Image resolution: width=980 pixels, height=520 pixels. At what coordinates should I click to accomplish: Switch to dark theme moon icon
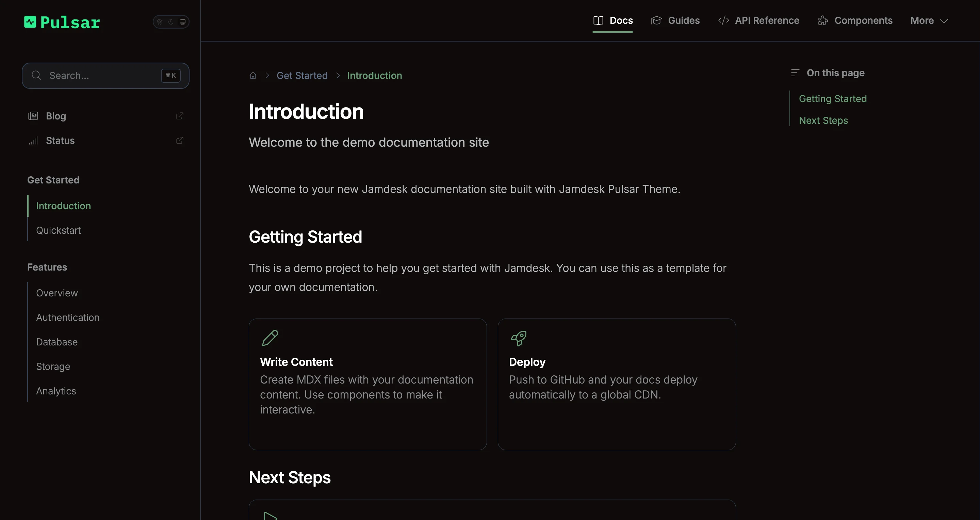pyautogui.click(x=171, y=22)
